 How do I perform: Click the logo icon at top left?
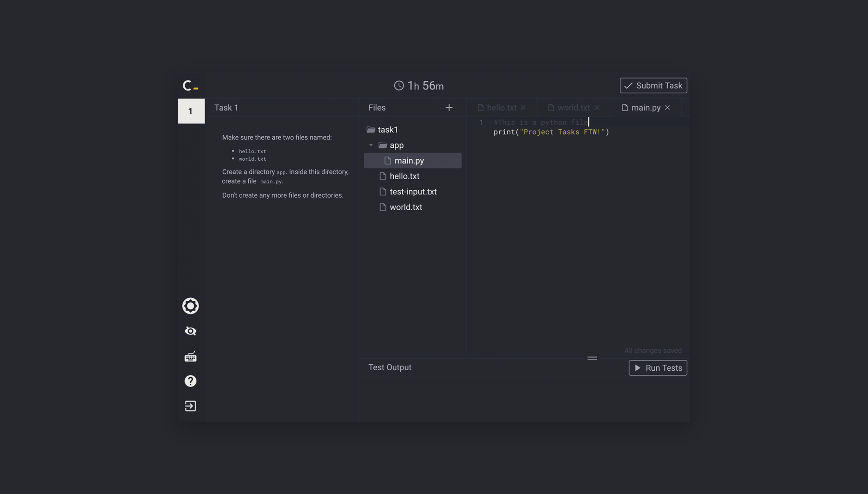(190, 86)
